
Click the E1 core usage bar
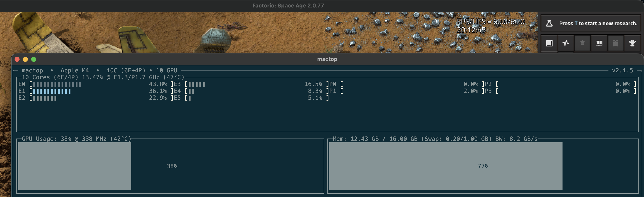click(x=52, y=91)
